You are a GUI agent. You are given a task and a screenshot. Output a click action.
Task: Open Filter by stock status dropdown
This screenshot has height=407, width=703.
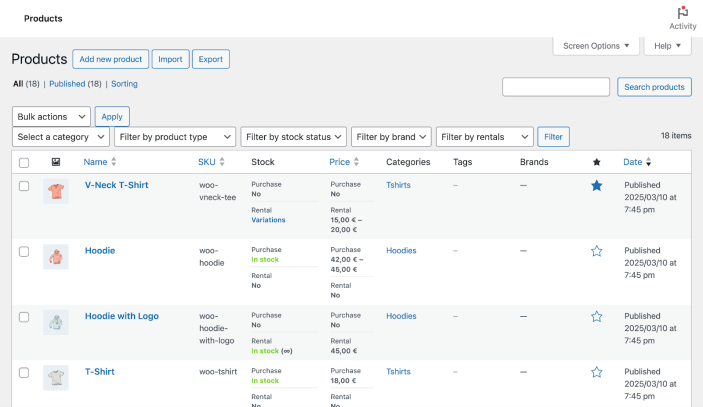point(294,137)
